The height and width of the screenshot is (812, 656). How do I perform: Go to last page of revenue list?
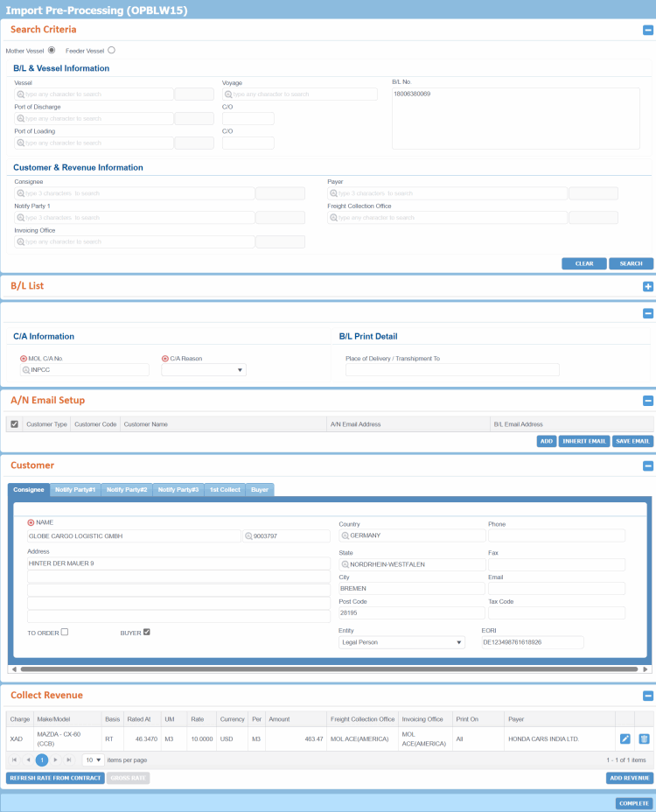(x=69, y=760)
